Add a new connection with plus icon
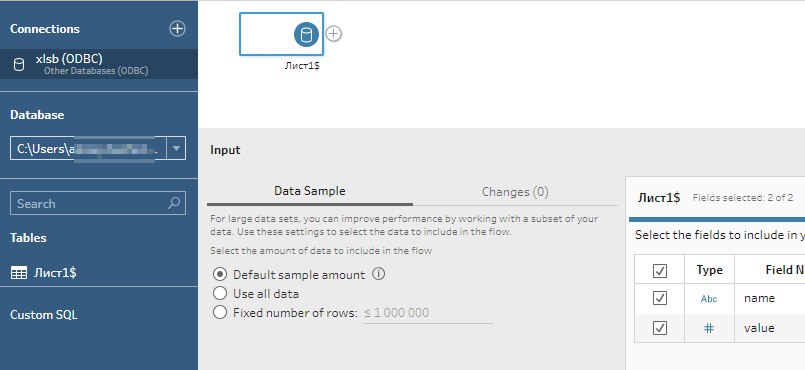The image size is (805, 370). click(x=177, y=29)
